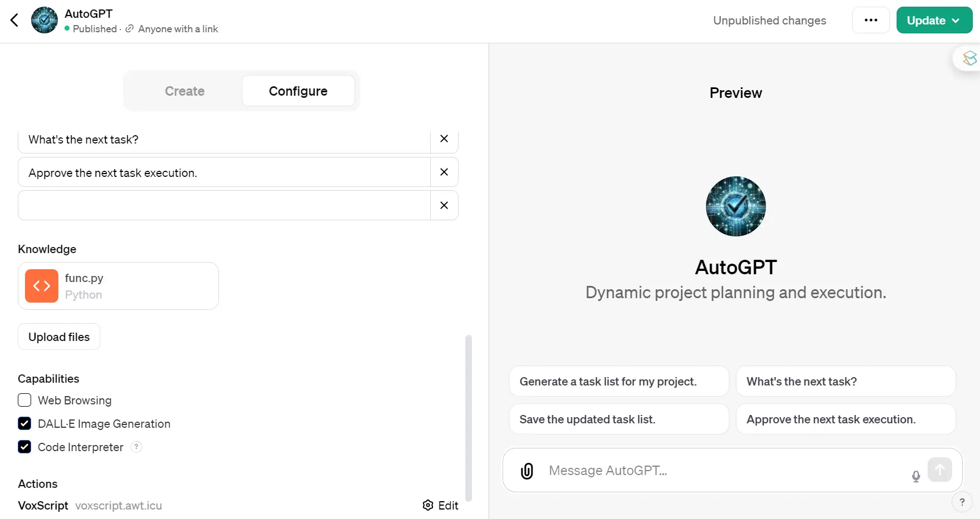Viewport: 980px width, 519px height.
Task: Open the three-dots more options menu
Action: pyautogui.click(x=870, y=21)
